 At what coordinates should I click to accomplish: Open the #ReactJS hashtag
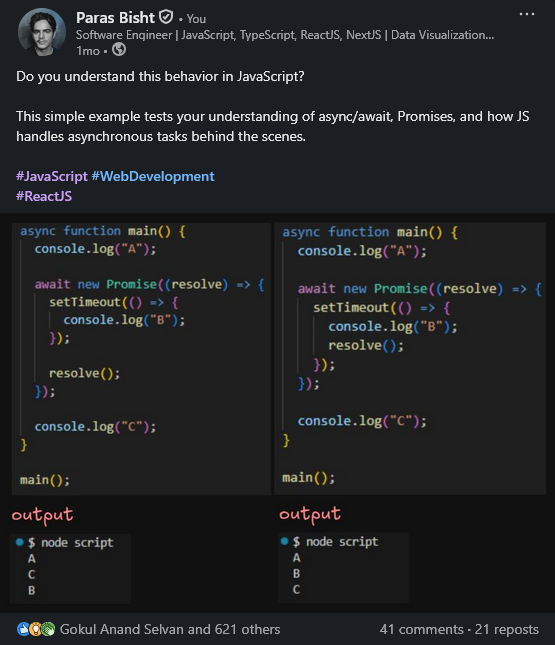tap(44, 196)
